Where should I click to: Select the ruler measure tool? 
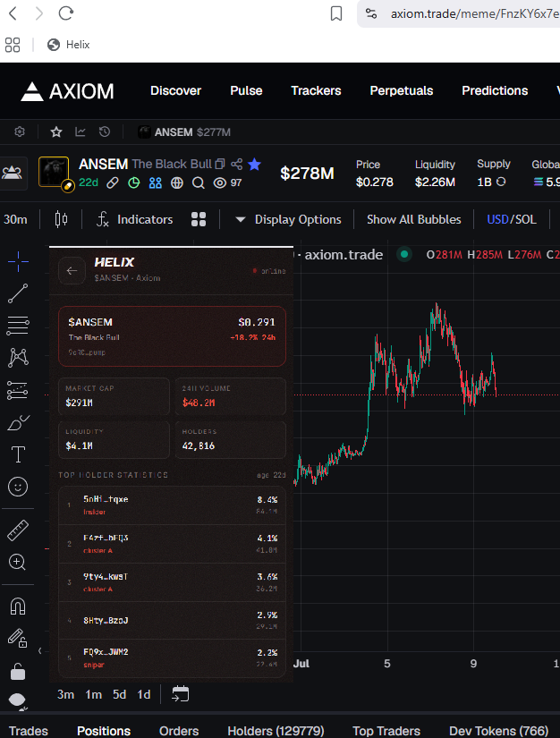pyautogui.click(x=18, y=530)
